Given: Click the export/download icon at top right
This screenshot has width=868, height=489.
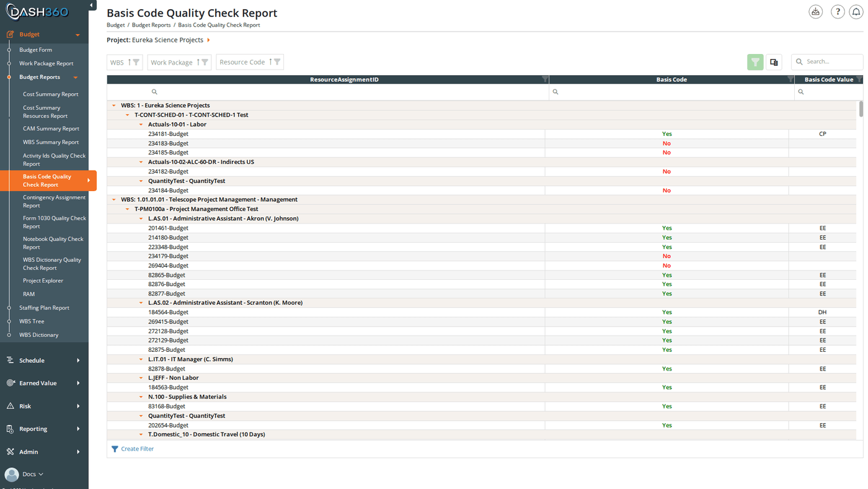Looking at the screenshot, I should 815,12.
